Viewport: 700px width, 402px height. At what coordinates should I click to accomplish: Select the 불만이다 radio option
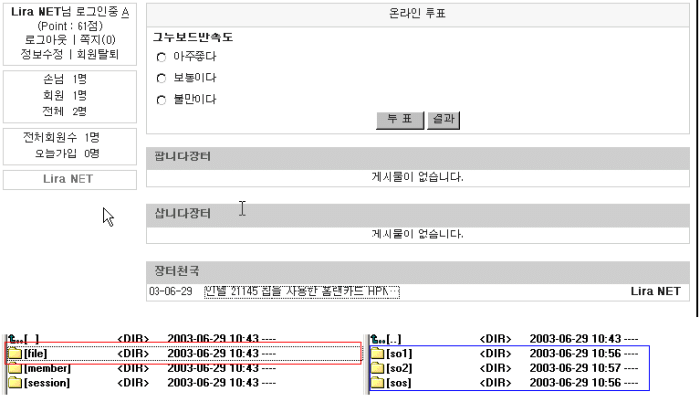tap(161, 100)
